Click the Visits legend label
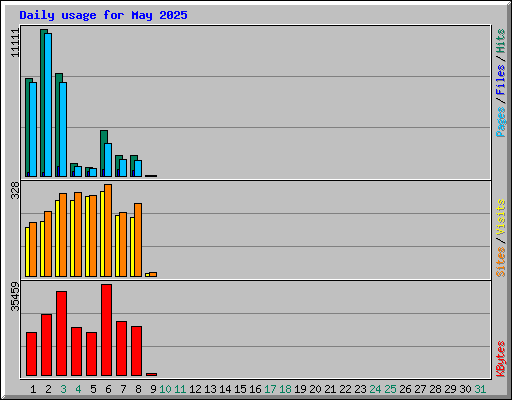The image size is (512, 400). pyautogui.click(x=500, y=217)
